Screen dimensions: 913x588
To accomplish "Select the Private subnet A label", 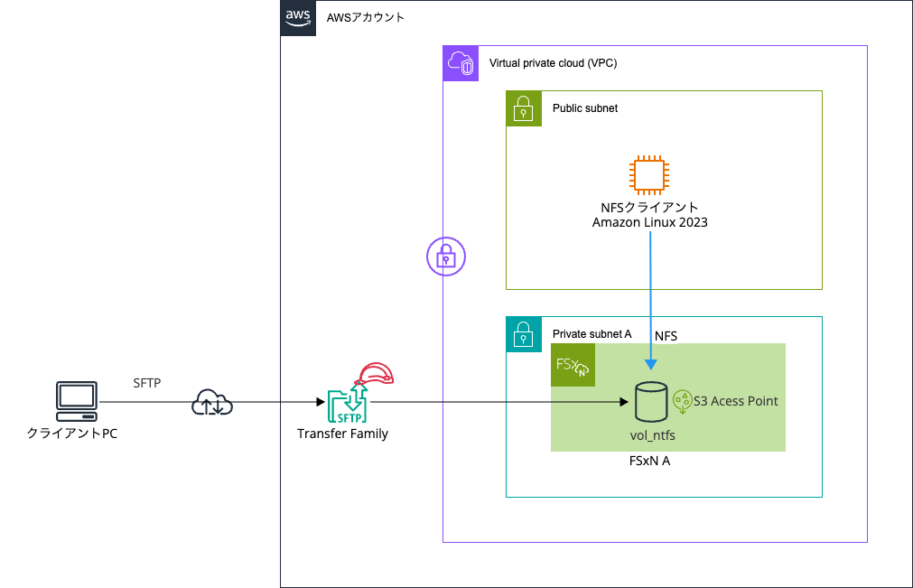I will click(x=592, y=334).
